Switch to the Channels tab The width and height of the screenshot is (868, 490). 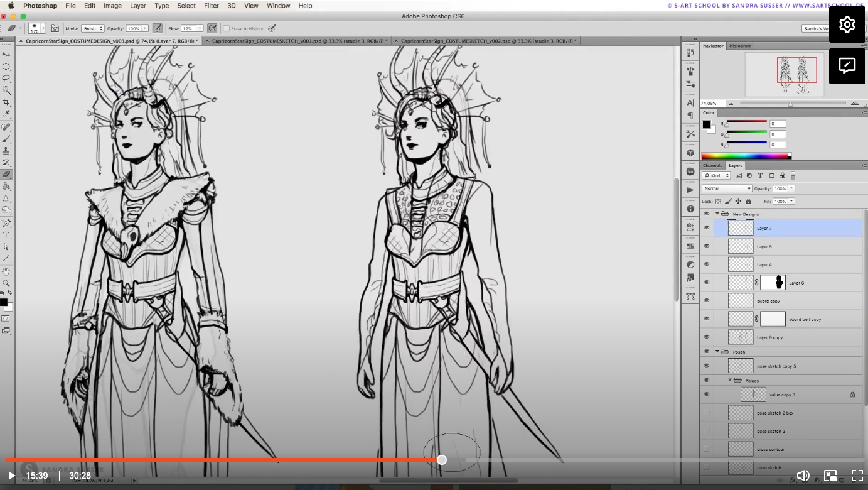712,165
